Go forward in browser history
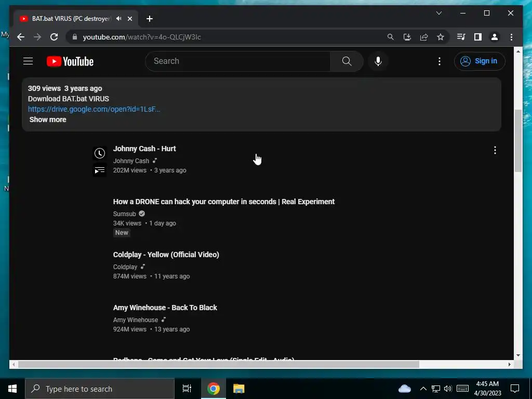Viewport: 532px width, 399px height. pos(37,37)
